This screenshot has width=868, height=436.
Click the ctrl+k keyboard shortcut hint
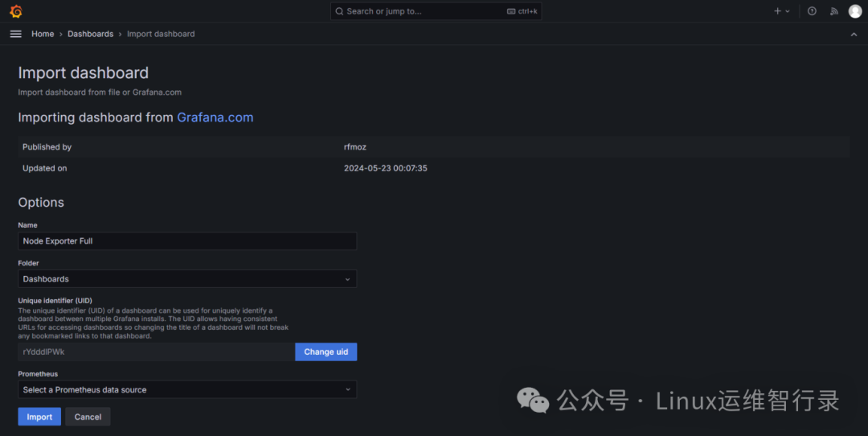pyautogui.click(x=522, y=11)
